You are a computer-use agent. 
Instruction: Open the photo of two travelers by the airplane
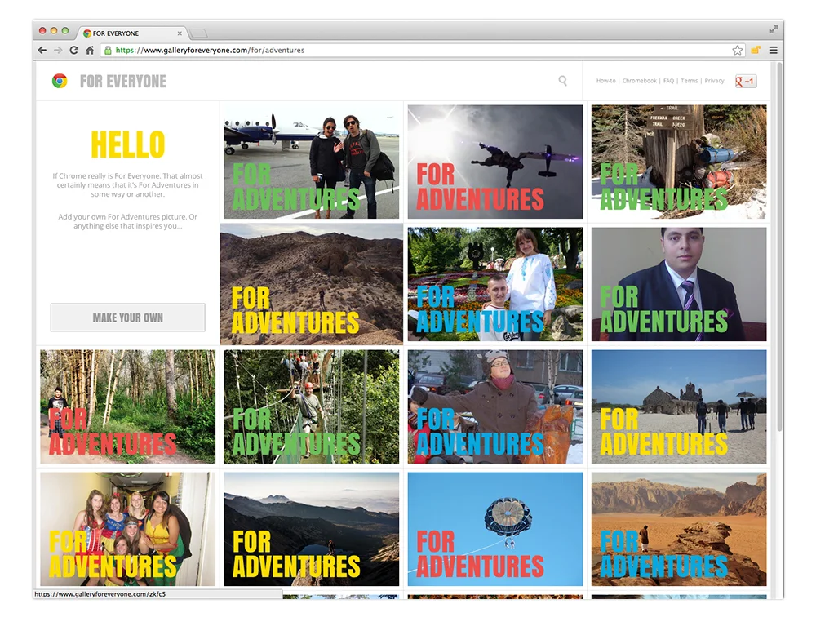coord(311,162)
